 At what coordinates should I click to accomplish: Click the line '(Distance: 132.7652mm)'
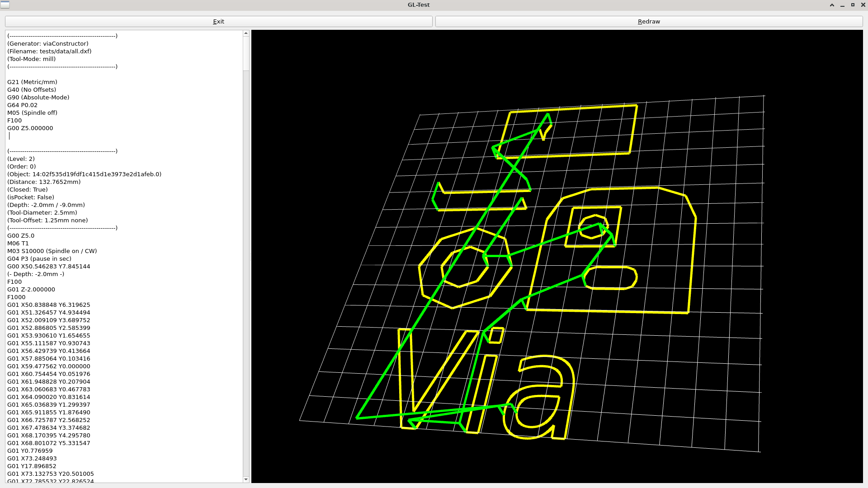pyautogui.click(x=44, y=182)
